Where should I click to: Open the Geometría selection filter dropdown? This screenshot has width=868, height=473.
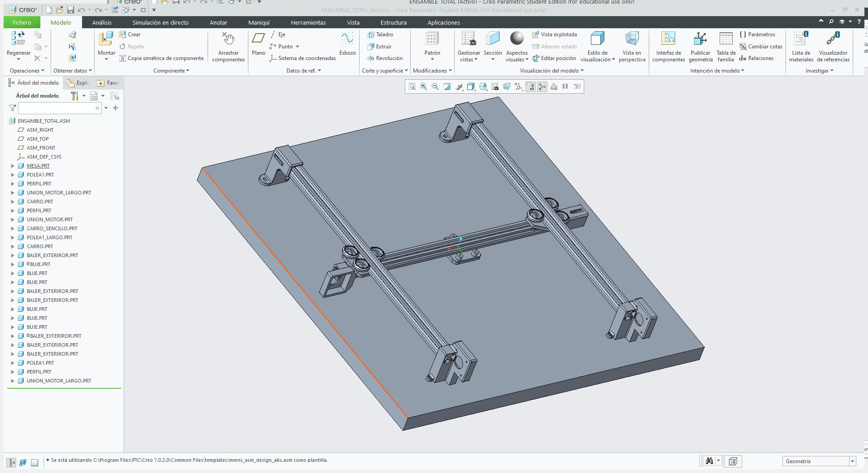coord(852,461)
